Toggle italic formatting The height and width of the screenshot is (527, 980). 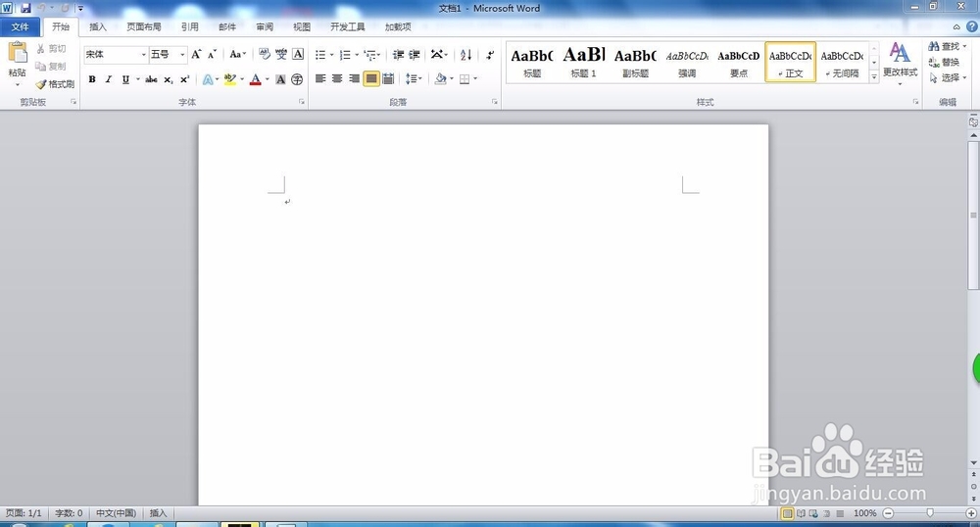tap(108, 79)
